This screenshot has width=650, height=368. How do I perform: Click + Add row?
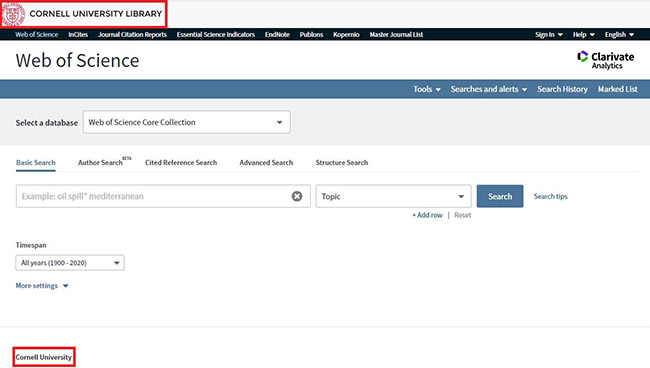coord(427,215)
